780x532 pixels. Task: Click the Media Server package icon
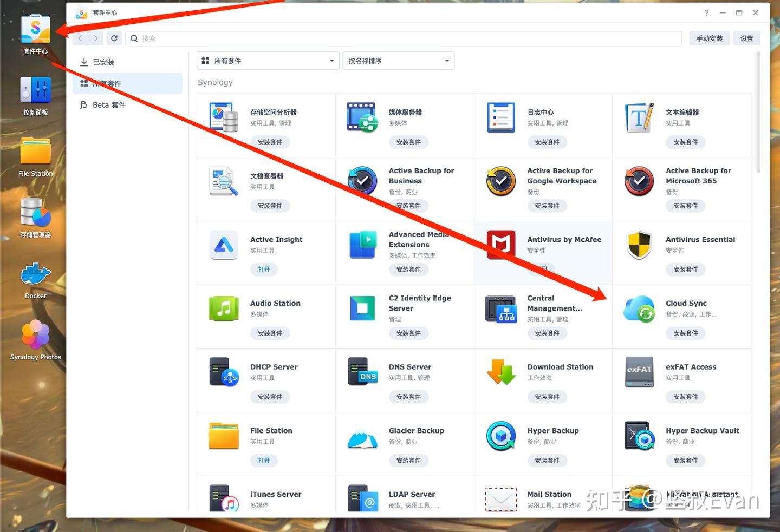tap(362, 117)
